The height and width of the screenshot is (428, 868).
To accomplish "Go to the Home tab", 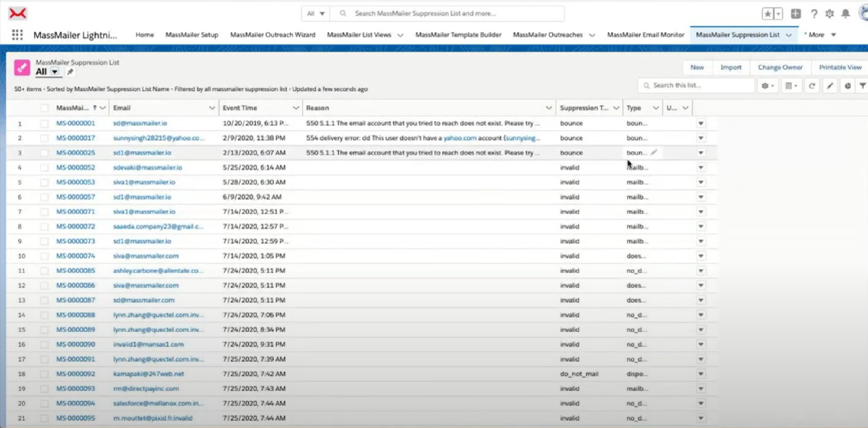I will (145, 35).
